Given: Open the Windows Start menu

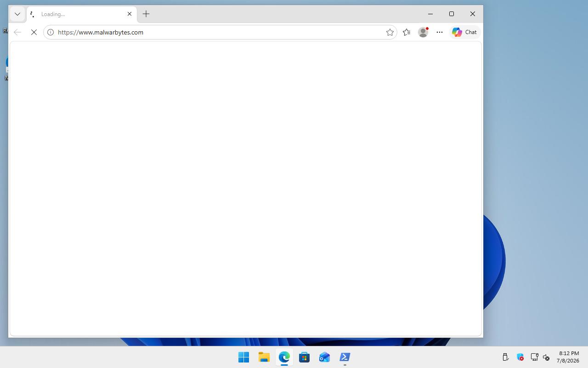Looking at the screenshot, I should 243,357.
